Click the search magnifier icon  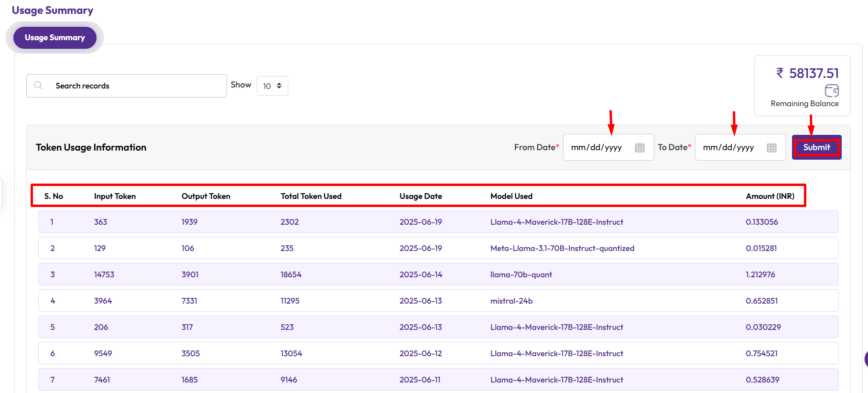pos(39,86)
